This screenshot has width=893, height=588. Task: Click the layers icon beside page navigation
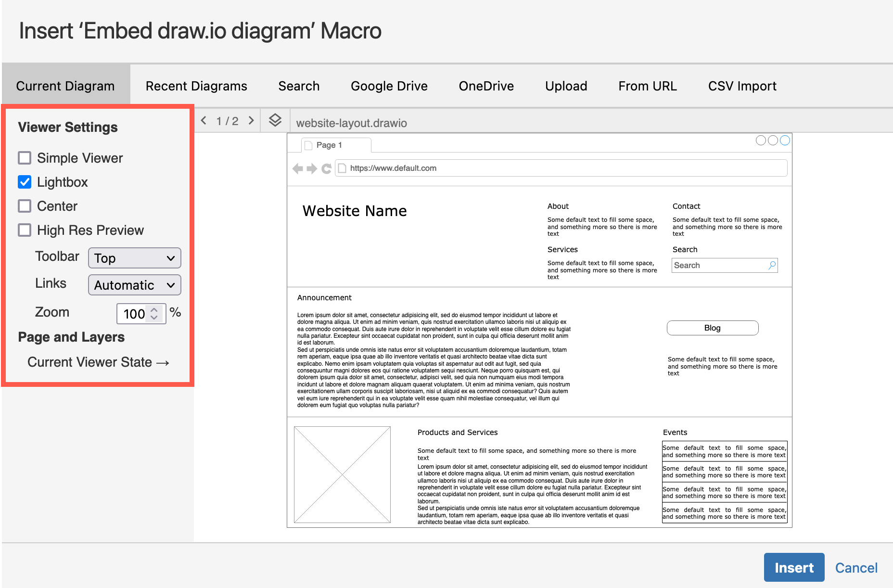click(x=274, y=120)
